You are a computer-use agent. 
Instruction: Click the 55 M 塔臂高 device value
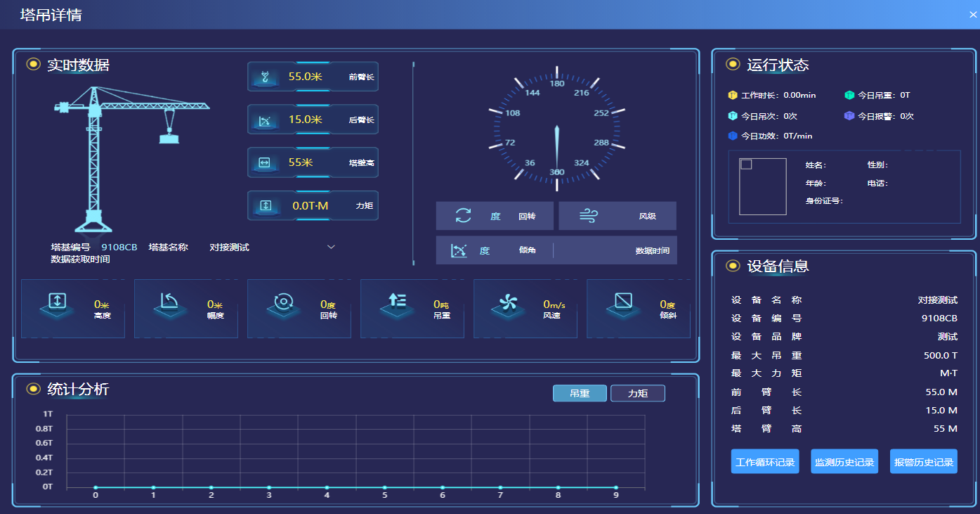point(946,428)
